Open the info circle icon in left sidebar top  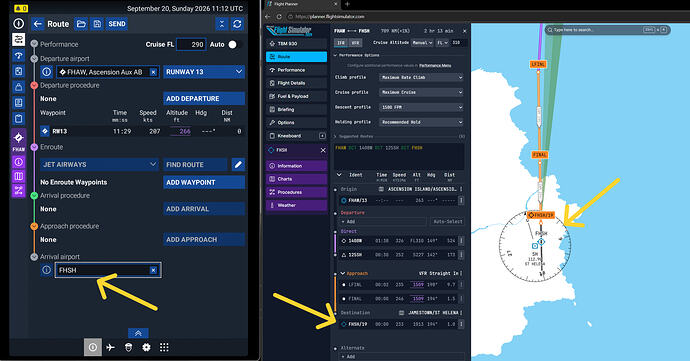click(x=18, y=23)
